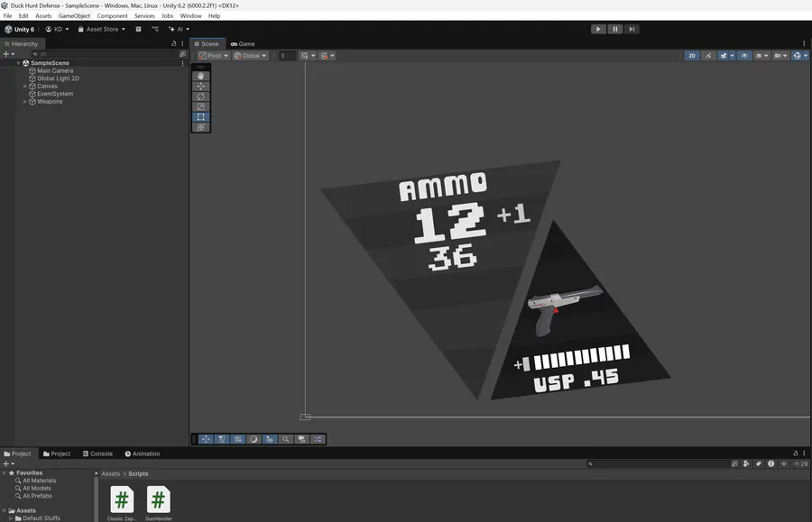812x522 pixels.
Task: Open snap increment settings dropdown arrow
Action: (x=332, y=56)
